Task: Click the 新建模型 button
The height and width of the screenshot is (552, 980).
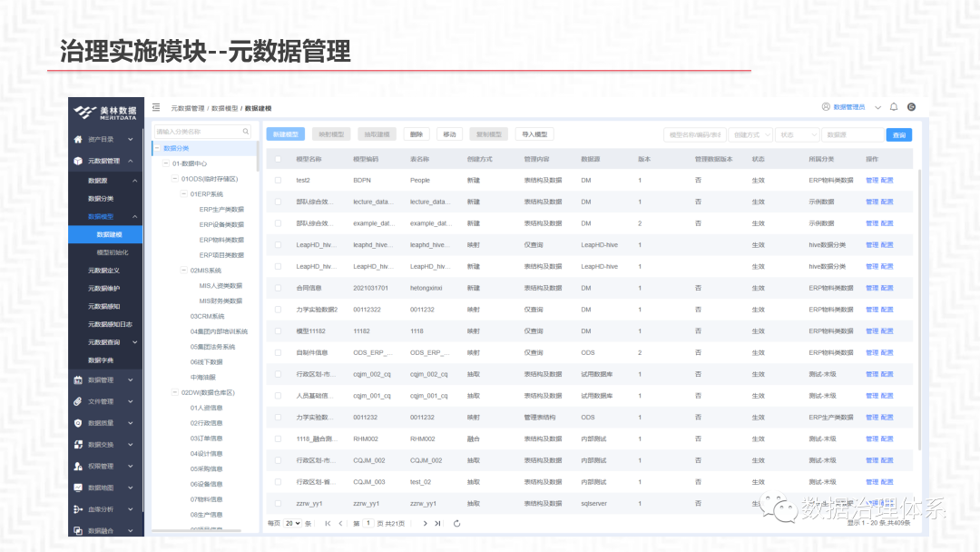Action: (x=286, y=134)
